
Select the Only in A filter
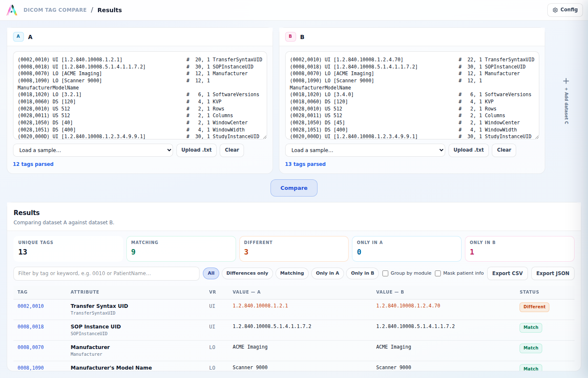coord(328,273)
